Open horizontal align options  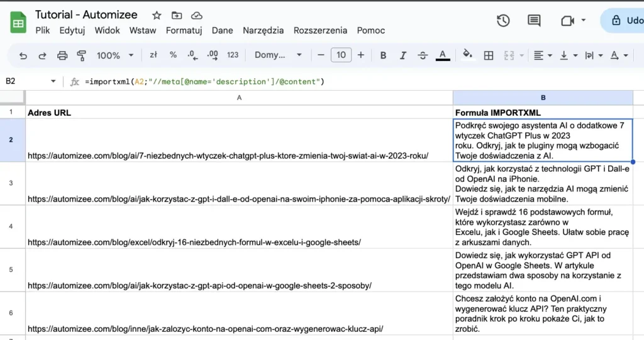click(x=542, y=55)
